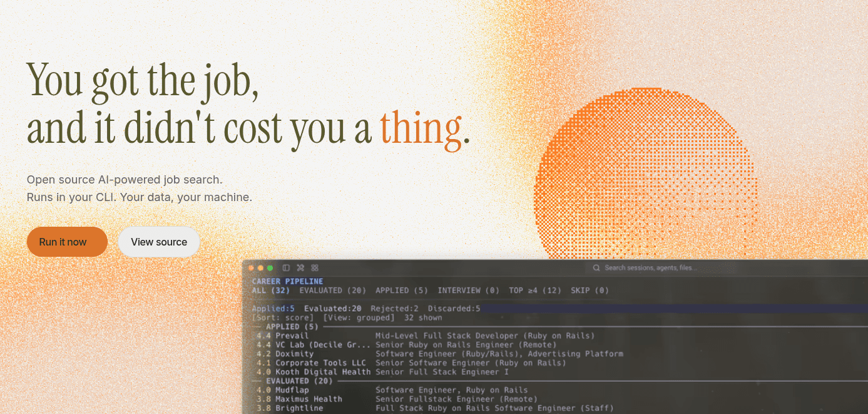Click the 32 shown text
This screenshot has width=868, height=414.
[423, 318]
